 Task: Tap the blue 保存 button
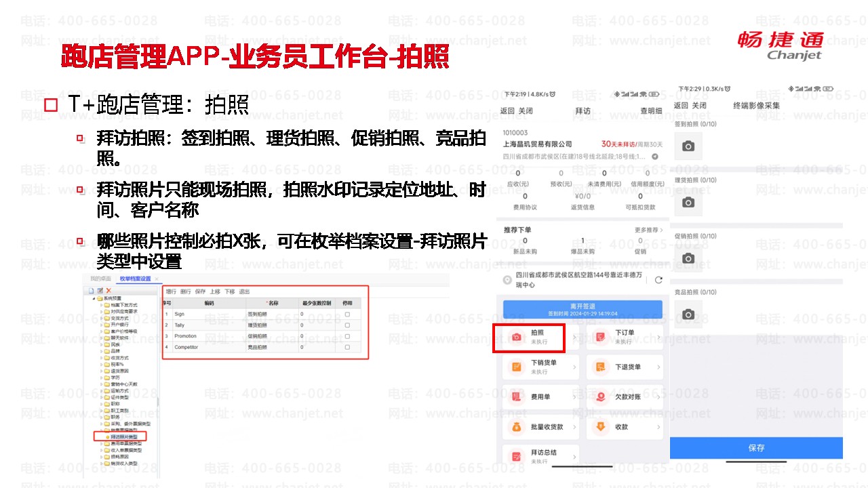click(x=757, y=448)
